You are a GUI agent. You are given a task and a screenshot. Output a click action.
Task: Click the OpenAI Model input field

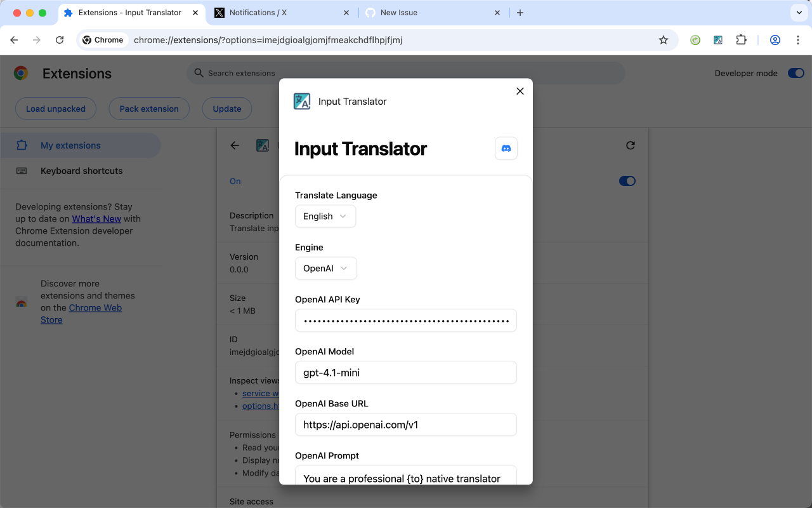pyautogui.click(x=405, y=372)
